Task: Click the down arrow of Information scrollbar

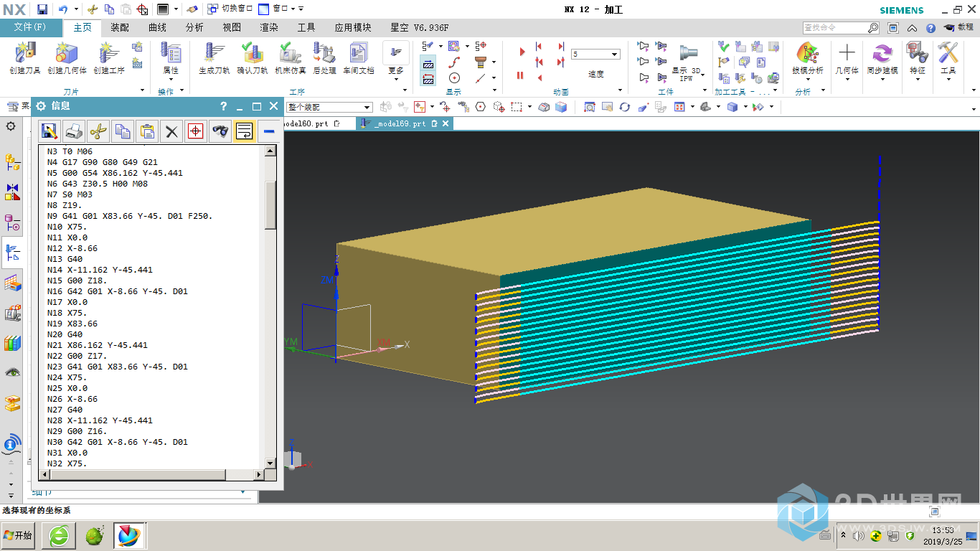Action: [270, 463]
